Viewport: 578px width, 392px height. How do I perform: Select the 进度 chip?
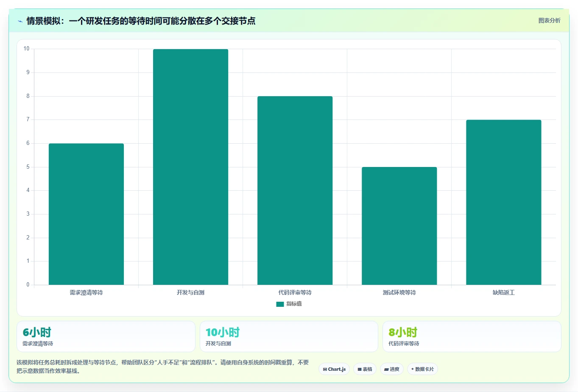pyautogui.click(x=392, y=369)
